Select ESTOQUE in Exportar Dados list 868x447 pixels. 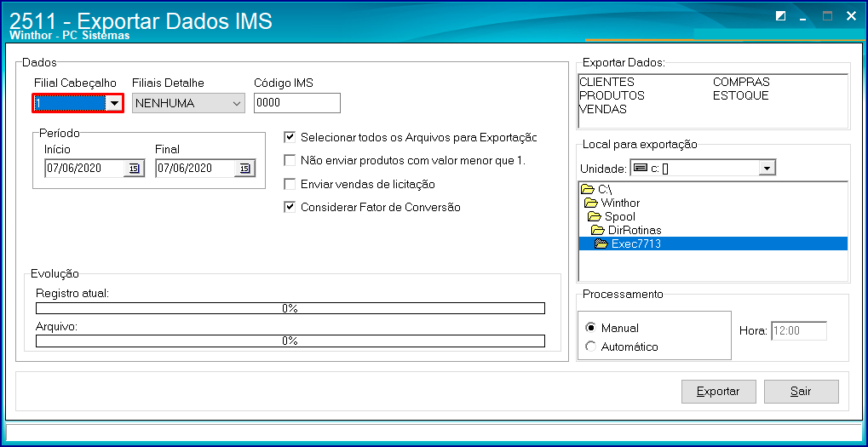741,95
